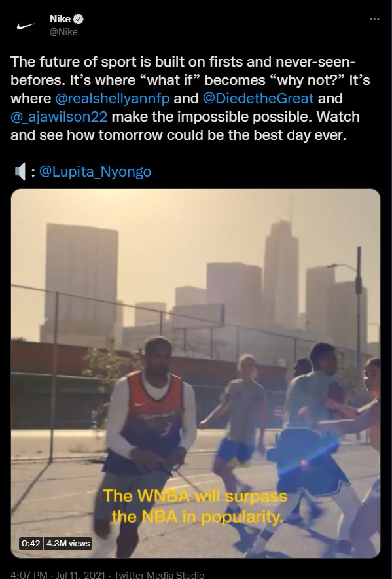Visit the @DiedetheGreat profile mention
This screenshot has width=392, height=579.
coord(258,99)
